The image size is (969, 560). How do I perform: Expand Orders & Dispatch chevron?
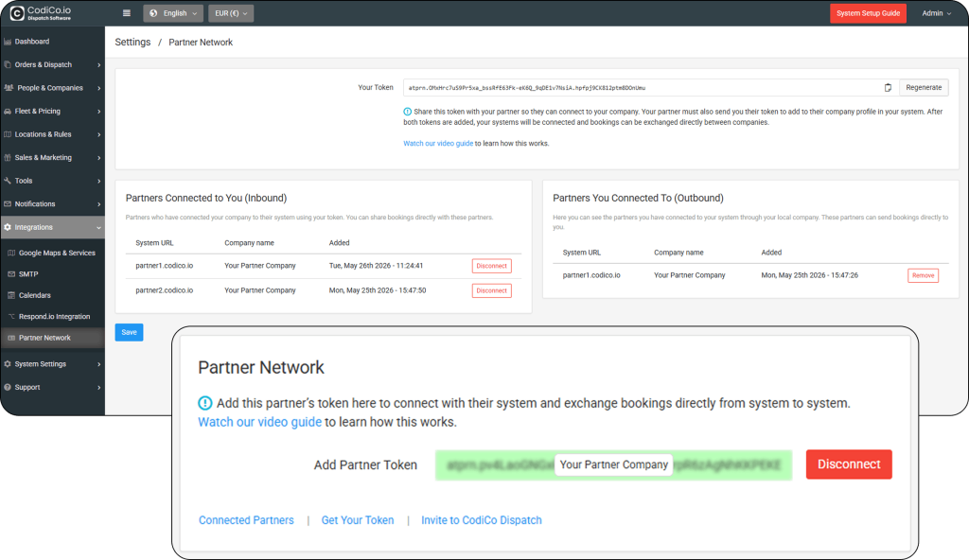tap(98, 65)
